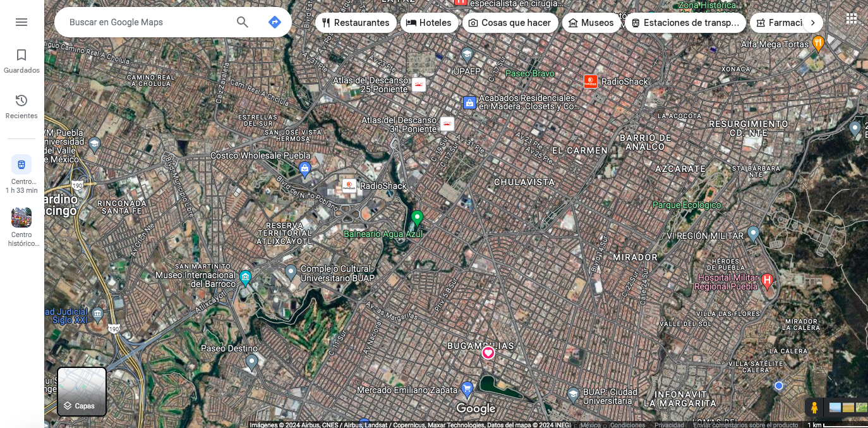The height and width of the screenshot is (428, 868).
Task: Select Atlas del Descanso 25 Poniente pin
Action: 419,85
